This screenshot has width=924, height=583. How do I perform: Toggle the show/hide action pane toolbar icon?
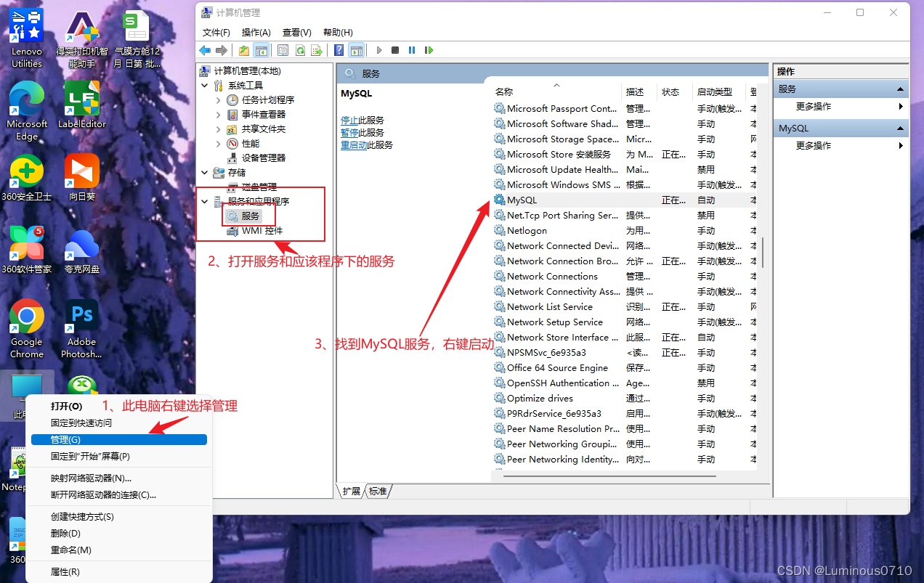click(356, 50)
